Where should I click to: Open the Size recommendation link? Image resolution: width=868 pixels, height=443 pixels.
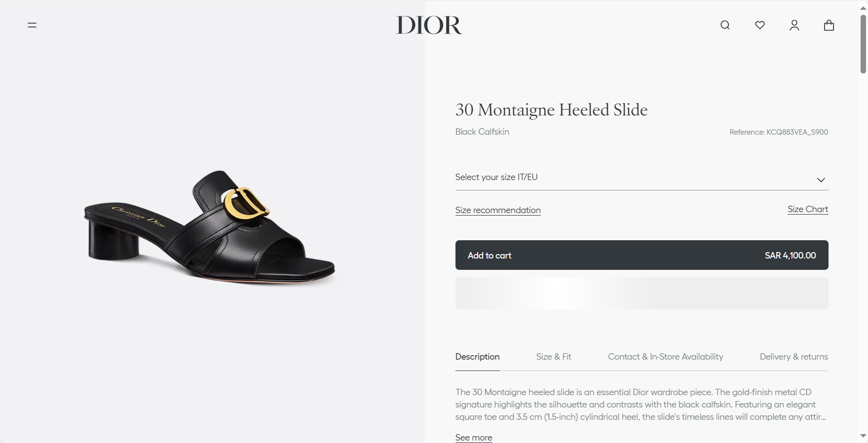tap(498, 210)
